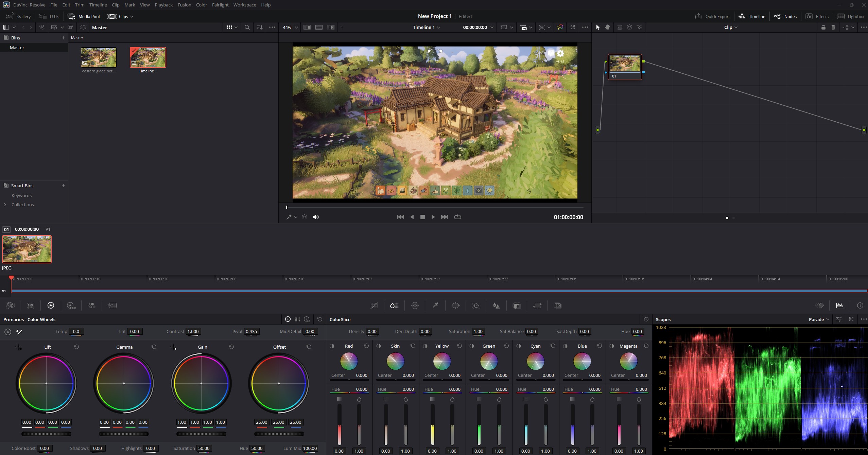Search the media pool
868x455 pixels.
(247, 27)
